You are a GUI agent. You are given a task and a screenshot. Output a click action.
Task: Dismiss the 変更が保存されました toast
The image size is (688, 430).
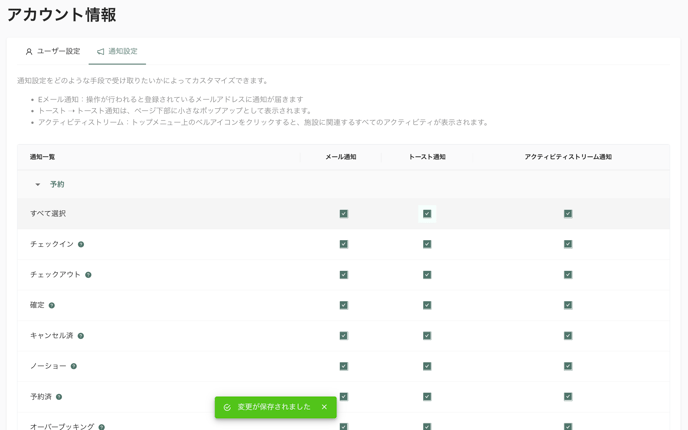tap(324, 407)
